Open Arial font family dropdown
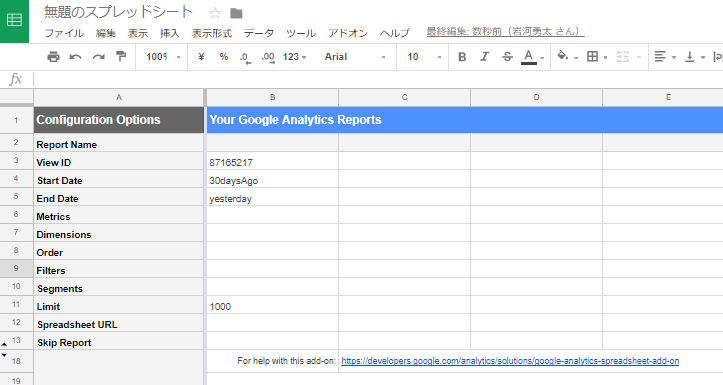 [355, 57]
